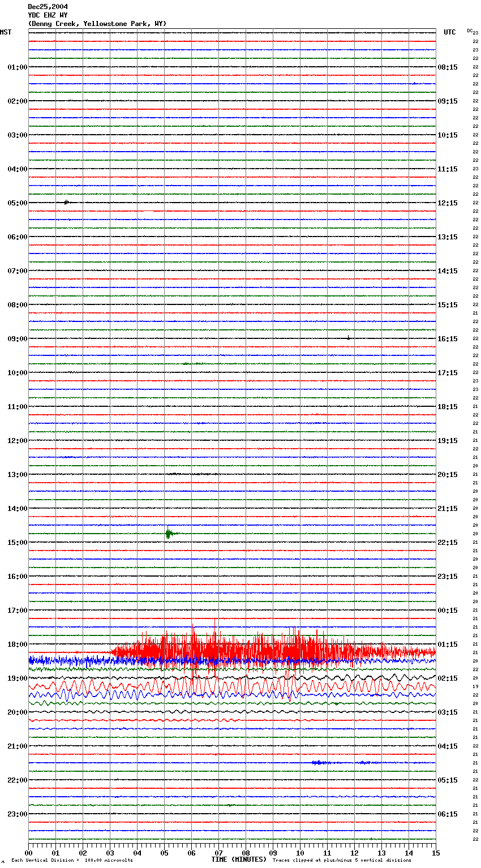This screenshot has width=481, height=868.
Task: Click the UTC column header
Action: click(x=450, y=32)
